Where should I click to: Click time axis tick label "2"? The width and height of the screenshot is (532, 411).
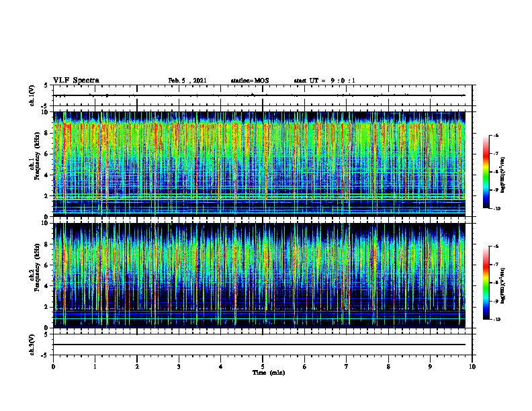137,367
